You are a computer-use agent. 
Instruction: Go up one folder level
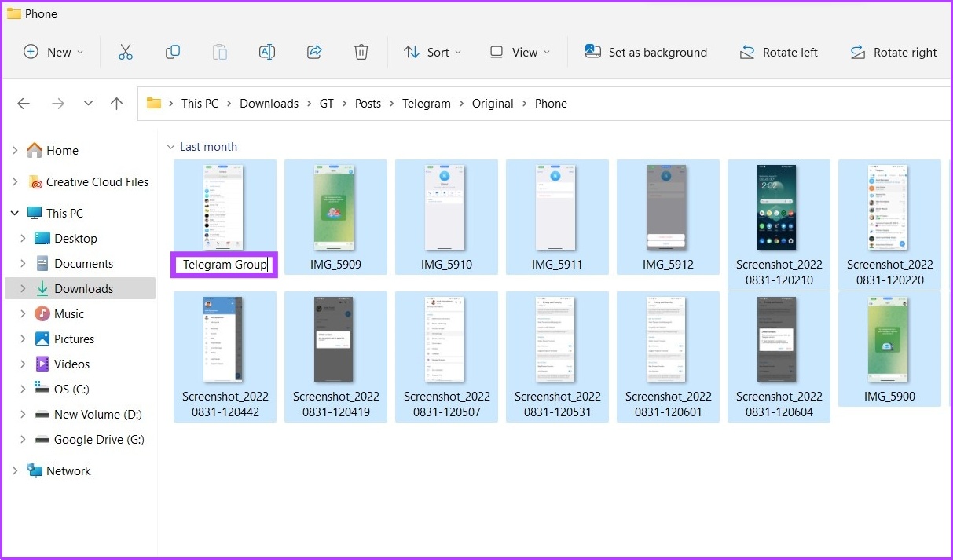pyautogui.click(x=117, y=104)
